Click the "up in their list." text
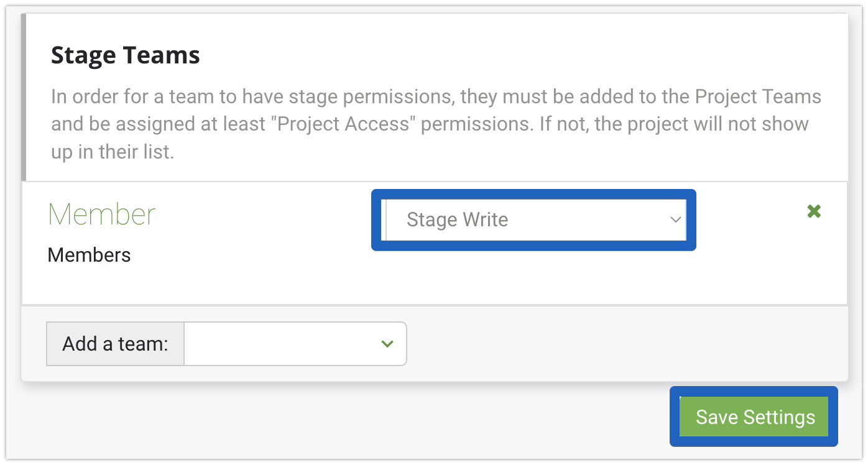The image size is (868, 465). [112, 152]
